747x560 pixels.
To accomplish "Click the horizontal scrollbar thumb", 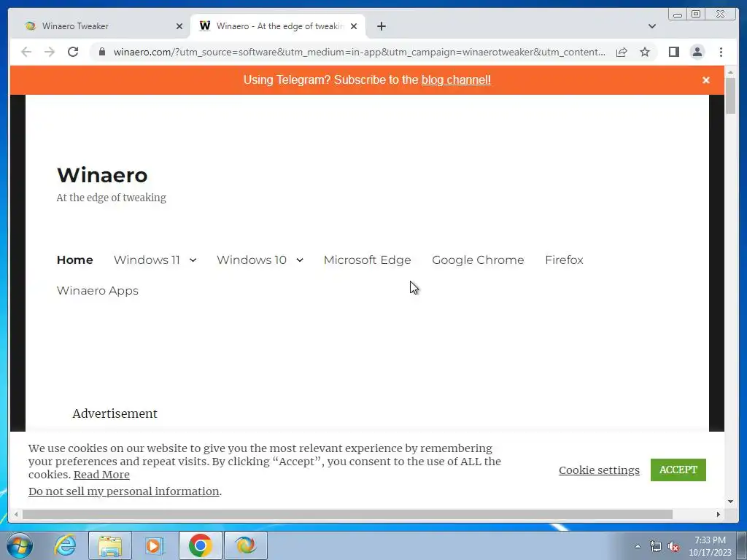I will tap(347, 514).
